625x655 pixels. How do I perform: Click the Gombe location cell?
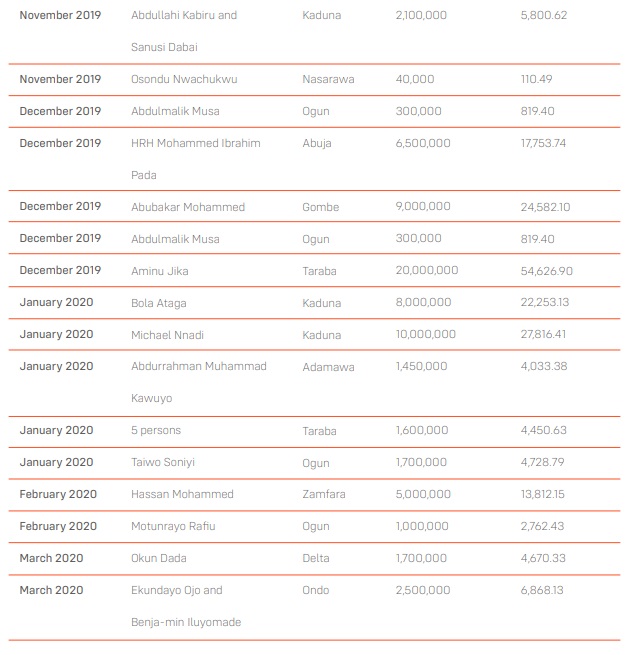320,207
